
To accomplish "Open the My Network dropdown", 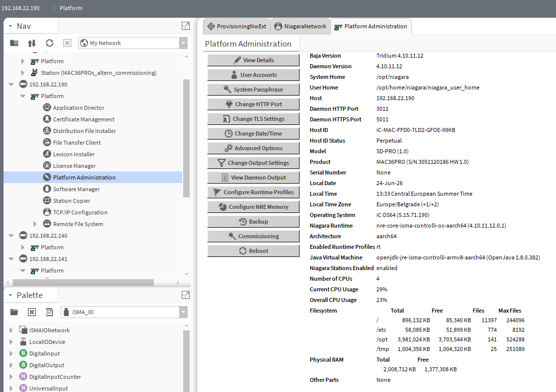I will click(183, 43).
